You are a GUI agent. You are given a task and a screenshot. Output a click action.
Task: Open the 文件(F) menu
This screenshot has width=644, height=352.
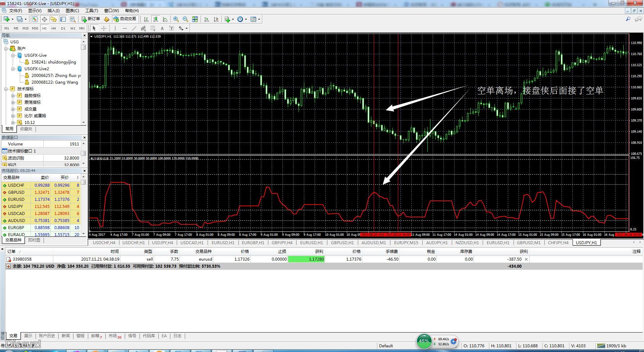tap(15, 11)
